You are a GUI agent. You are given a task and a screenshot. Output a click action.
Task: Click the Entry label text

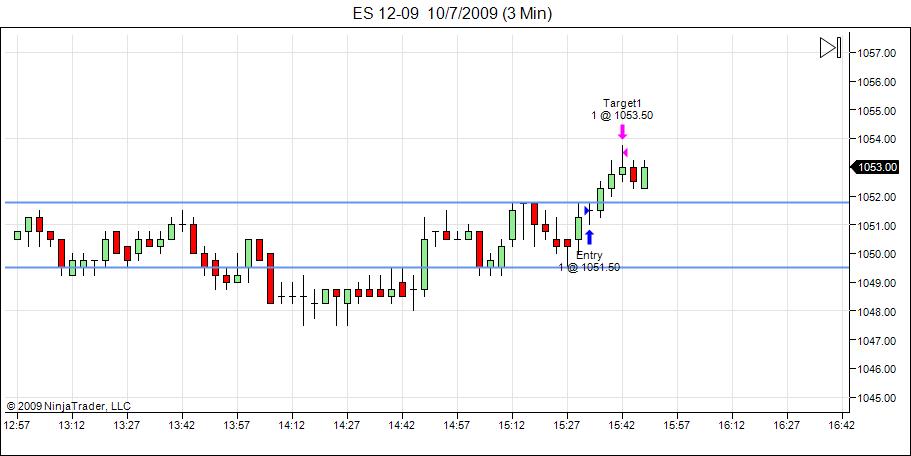click(589, 255)
